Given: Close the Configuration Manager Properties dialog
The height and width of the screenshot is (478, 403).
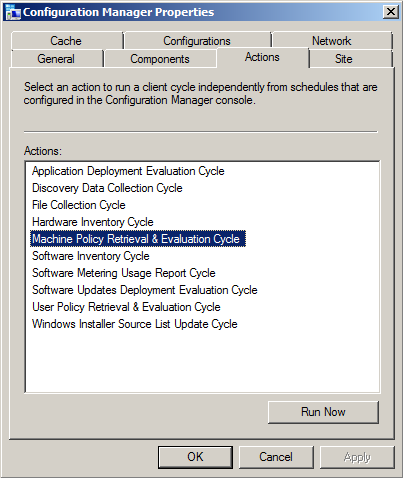Looking at the screenshot, I should tap(390, 12).
